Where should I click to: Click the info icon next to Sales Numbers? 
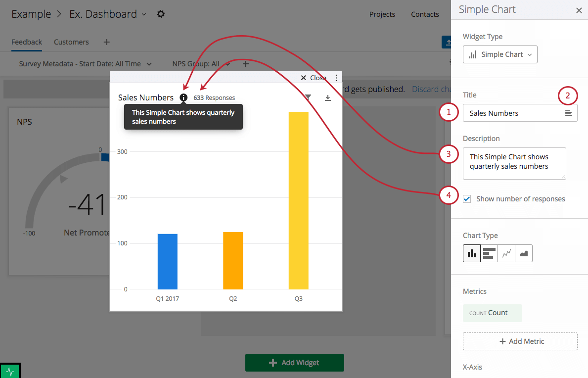tap(183, 97)
